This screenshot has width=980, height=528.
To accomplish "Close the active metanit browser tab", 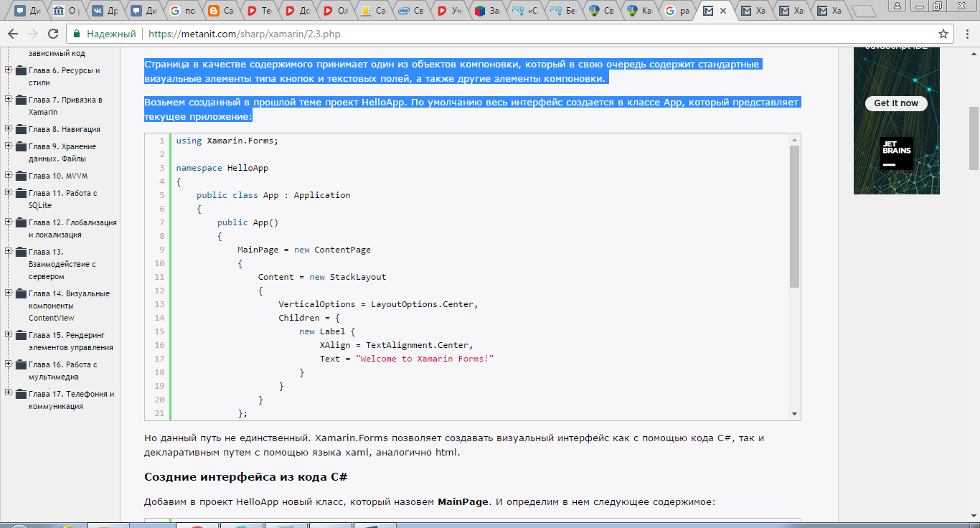I will click(722, 11).
